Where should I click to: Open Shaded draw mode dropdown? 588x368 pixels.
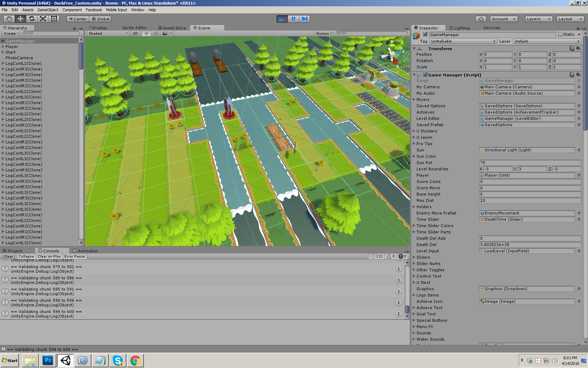[108, 33]
